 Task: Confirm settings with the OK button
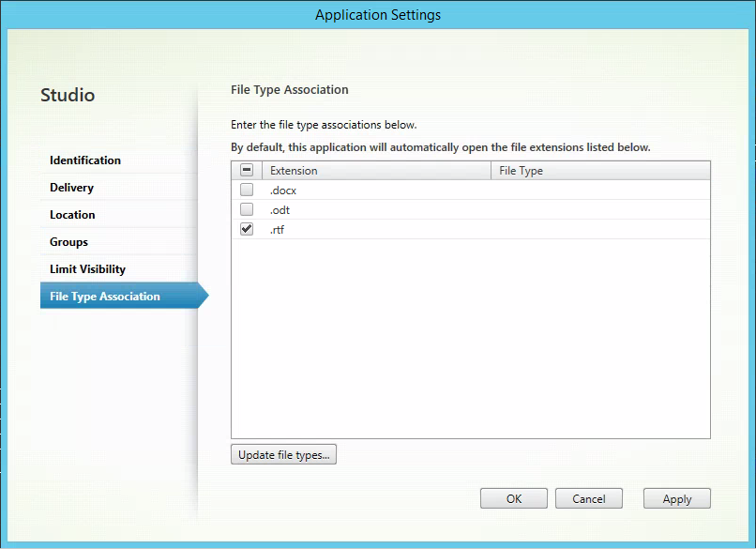click(514, 499)
